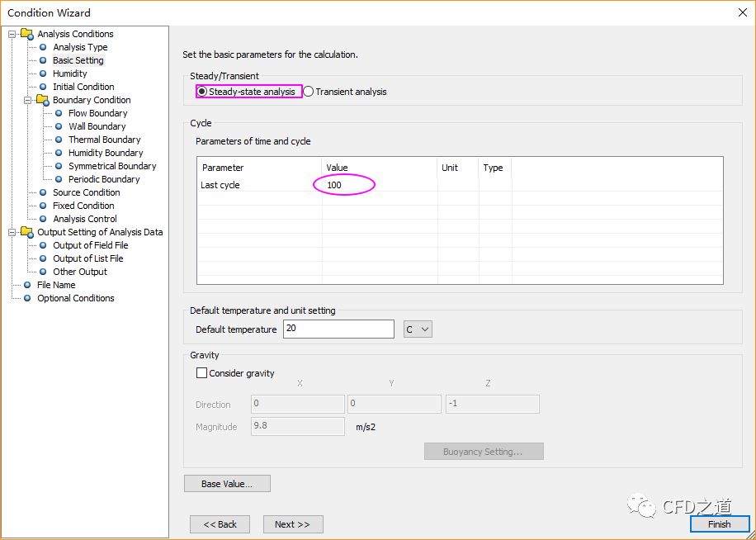756x540 pixels.
Task: Collapse the Boundary Condition tree node
Action: click(28, 100)
